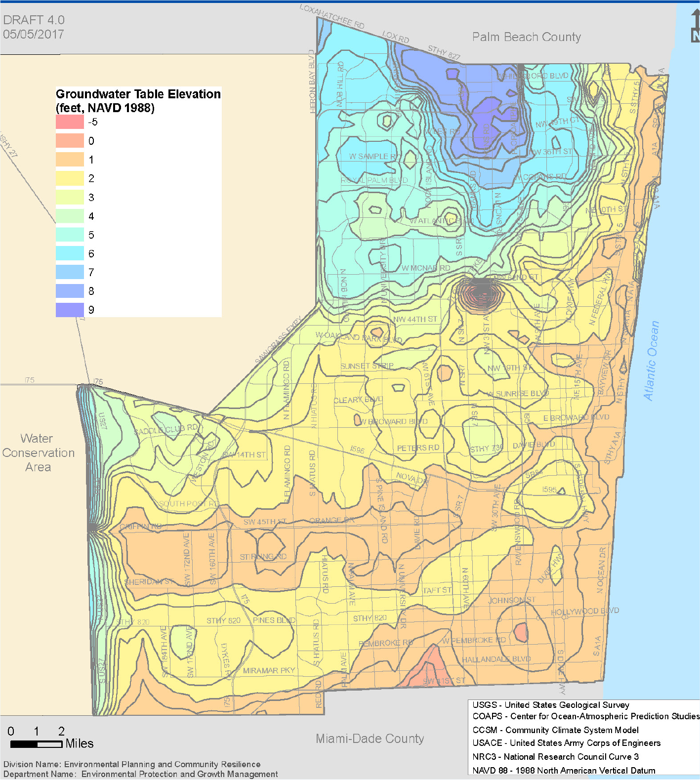Click the 'W BROWARD BLVD' road label

pos(393,421)
